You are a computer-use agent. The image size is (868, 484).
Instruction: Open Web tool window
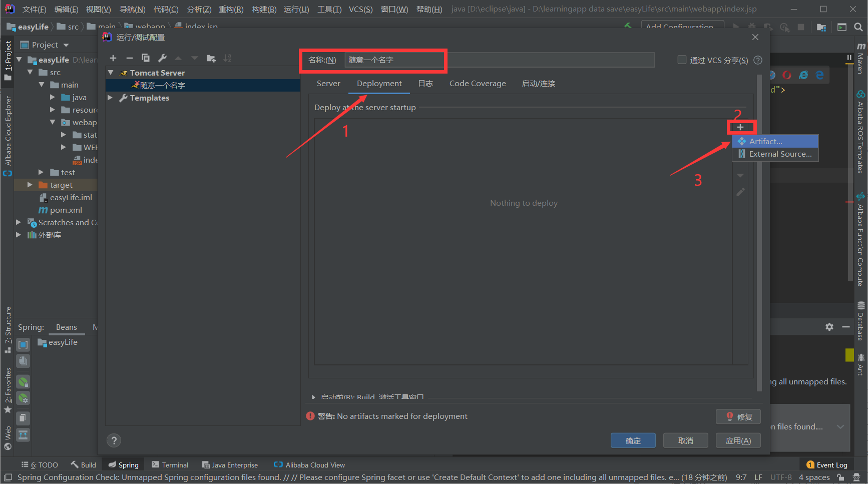(x=8, y=438)
